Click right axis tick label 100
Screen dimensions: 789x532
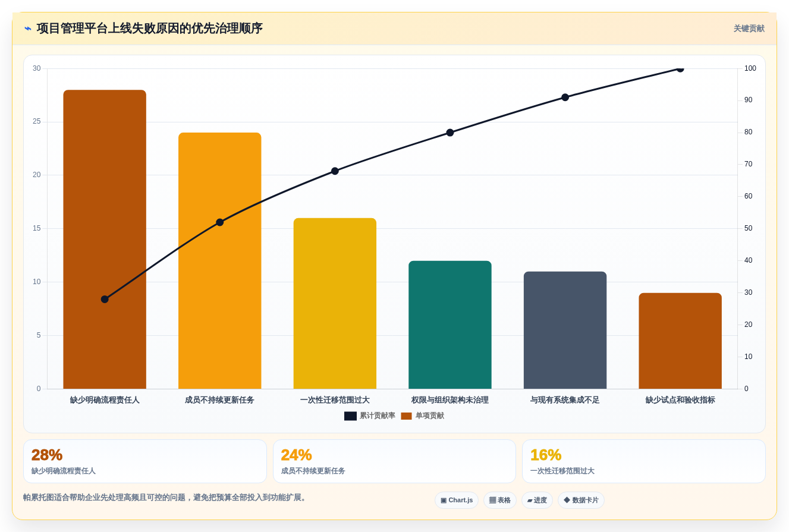coord(750,68)
